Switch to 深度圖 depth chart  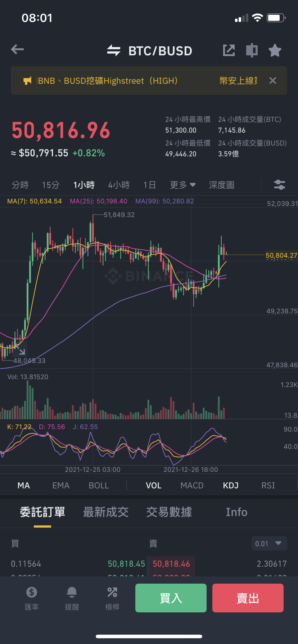(222, 185)
